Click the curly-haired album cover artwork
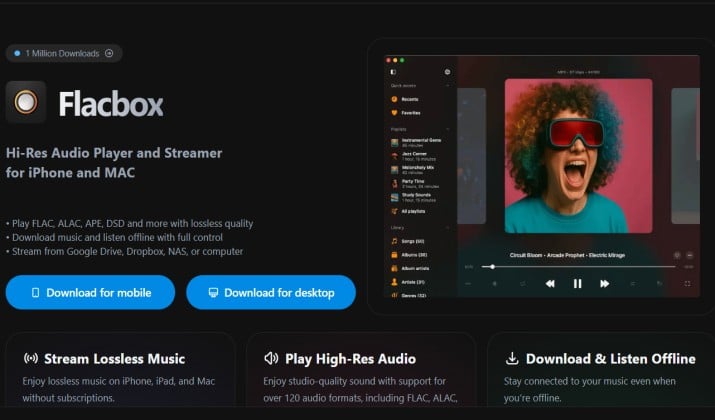The width and height of the screenshot is (715, 420). (578, 156)
